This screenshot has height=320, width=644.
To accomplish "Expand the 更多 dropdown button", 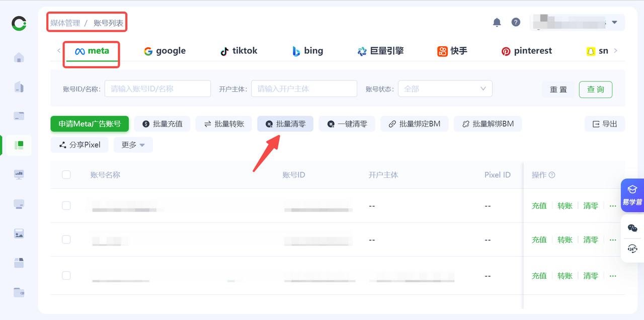I will coord(133,145).
